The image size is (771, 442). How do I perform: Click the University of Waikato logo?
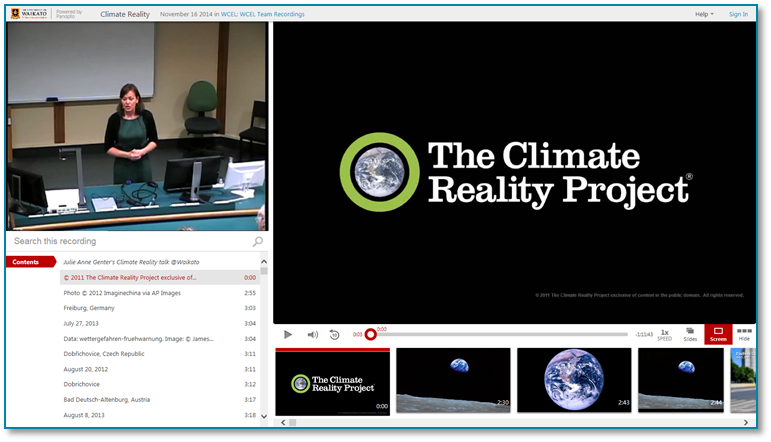point(30,14)
